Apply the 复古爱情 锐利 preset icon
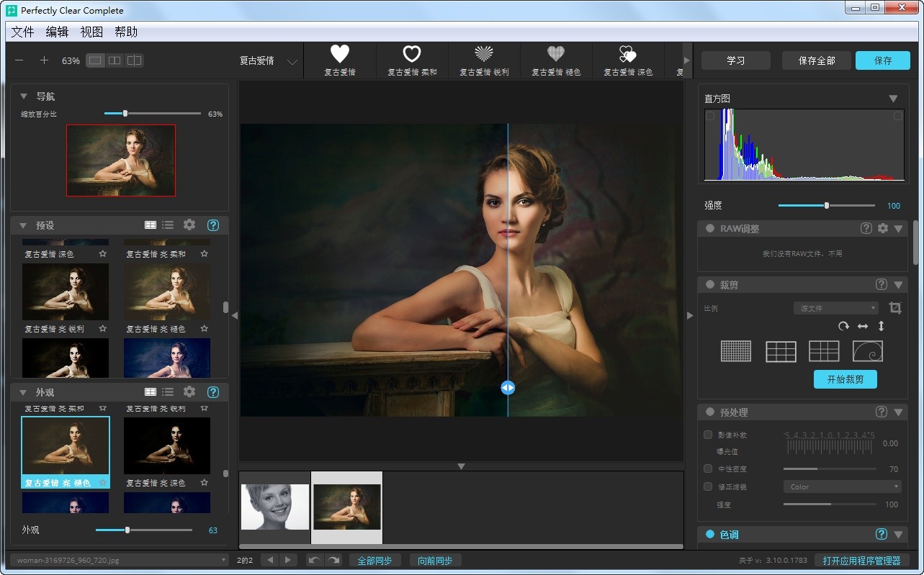 [x=484, y=60]
